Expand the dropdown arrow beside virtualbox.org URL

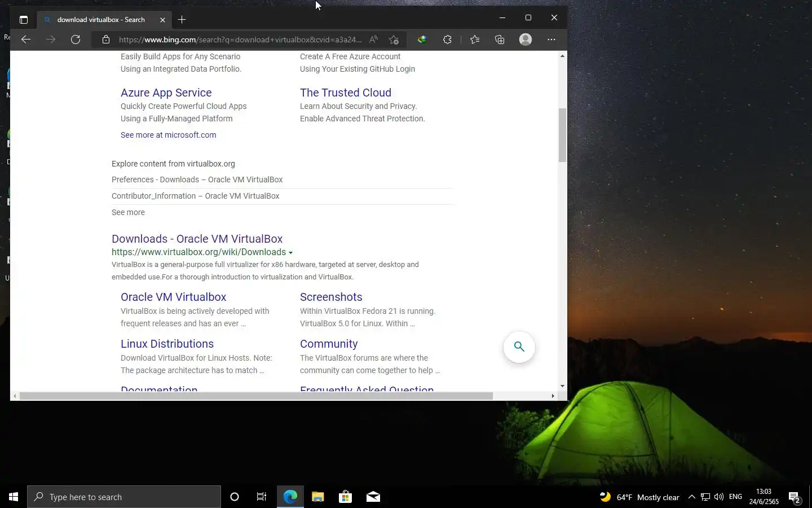tap(290, 253)
